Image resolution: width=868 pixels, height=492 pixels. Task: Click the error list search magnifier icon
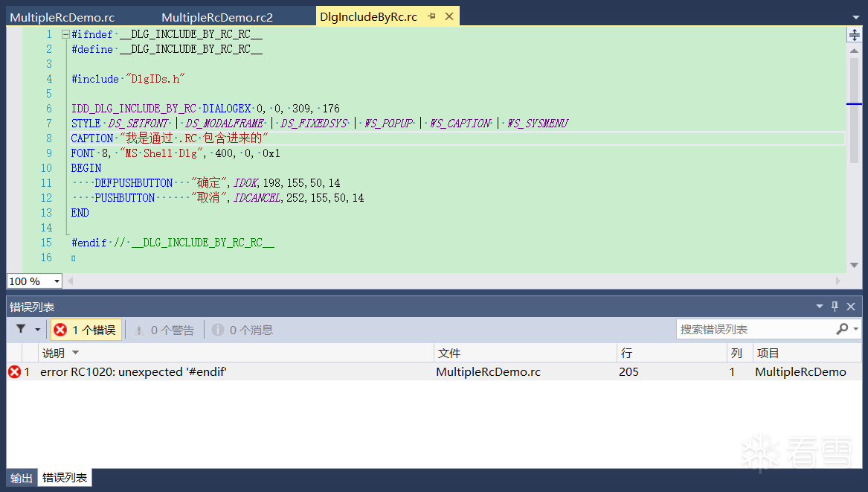click(x=842, y=329)
